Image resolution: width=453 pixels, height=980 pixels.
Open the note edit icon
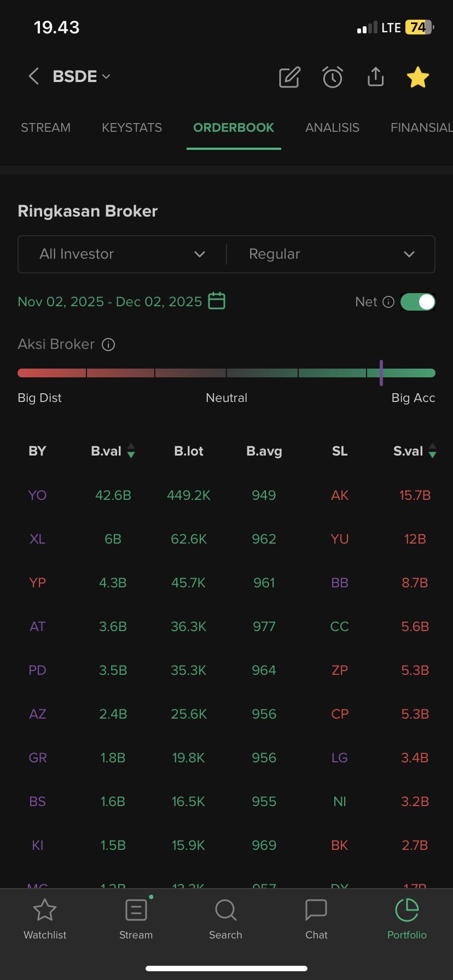click(x=289, y=77)
